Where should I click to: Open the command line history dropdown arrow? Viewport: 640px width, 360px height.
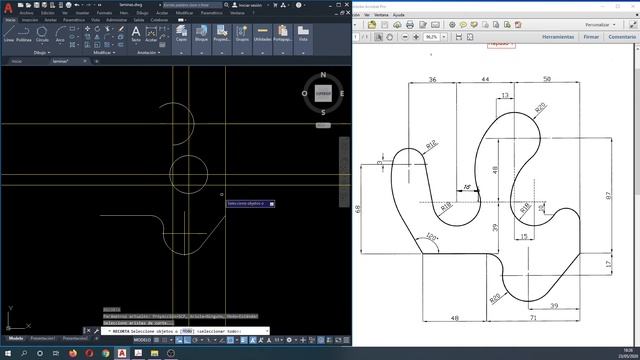pos(267,331)
